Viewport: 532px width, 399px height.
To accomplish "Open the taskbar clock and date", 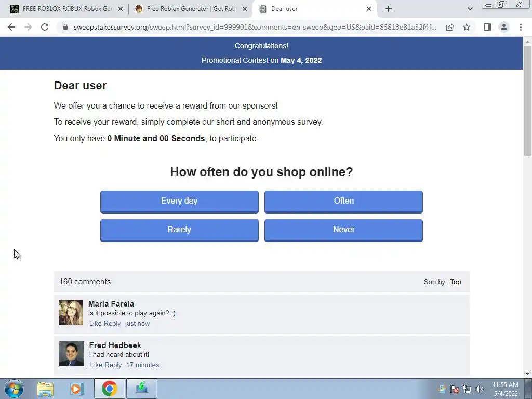I will click(x=506, y=389).
